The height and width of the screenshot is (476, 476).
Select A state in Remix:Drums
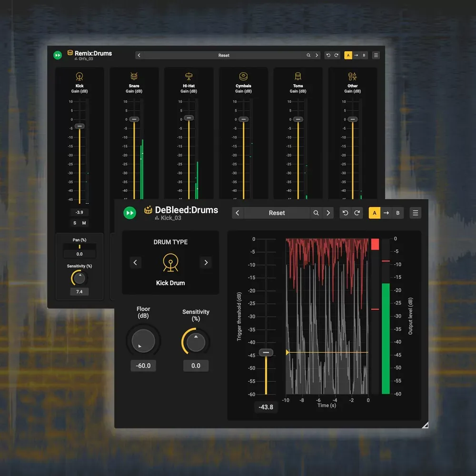348,55
